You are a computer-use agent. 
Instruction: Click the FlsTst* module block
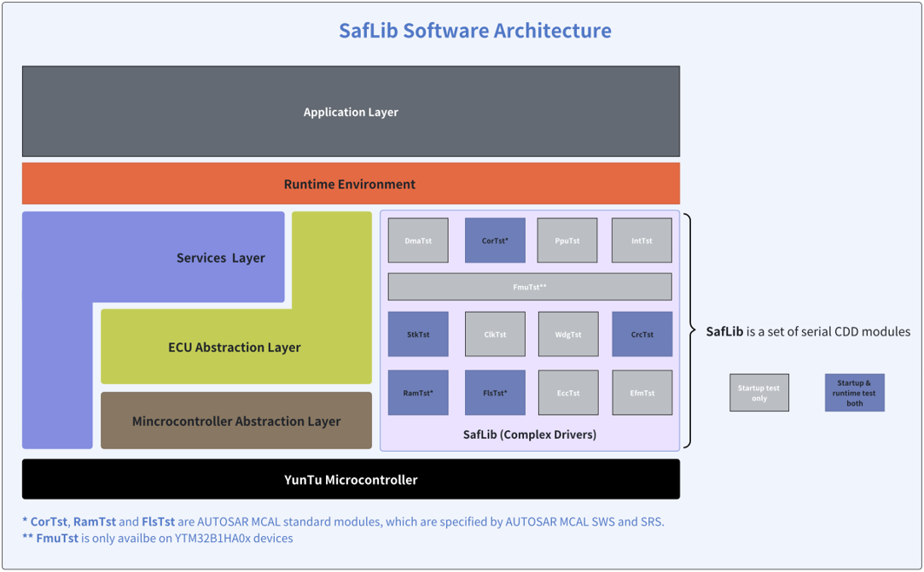point(495,393)
